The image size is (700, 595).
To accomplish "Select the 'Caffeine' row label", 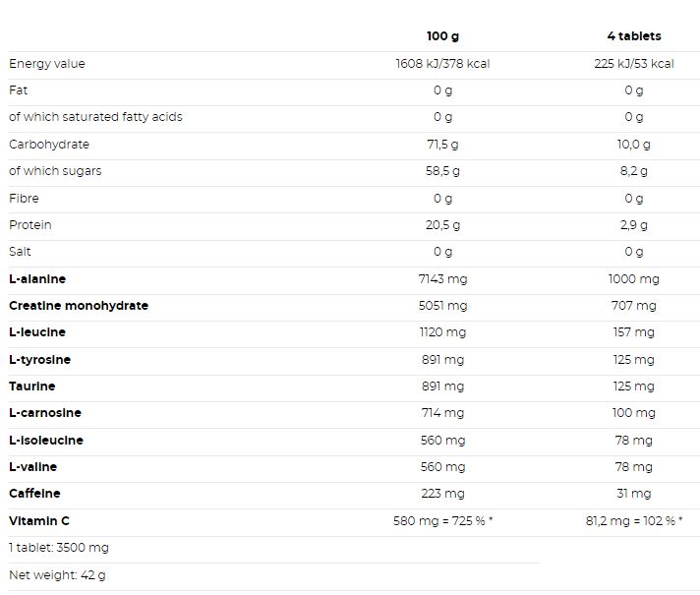I will 34,494.
